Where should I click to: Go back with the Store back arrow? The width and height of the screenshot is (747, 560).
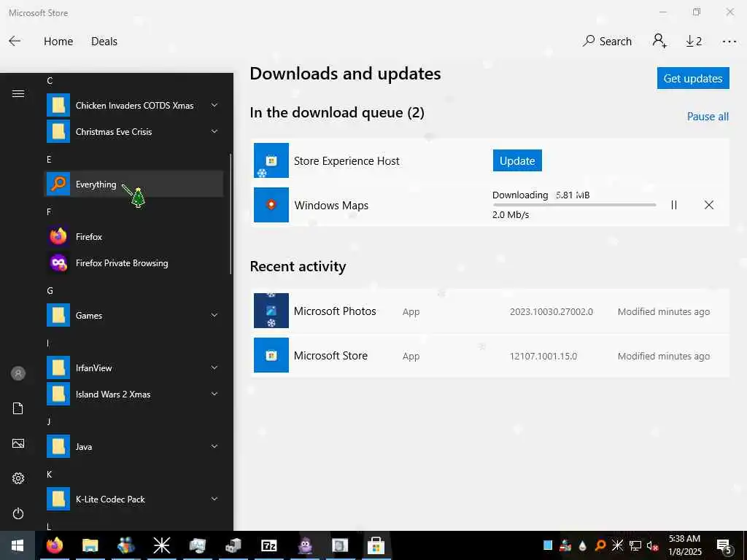pos(15,41)
